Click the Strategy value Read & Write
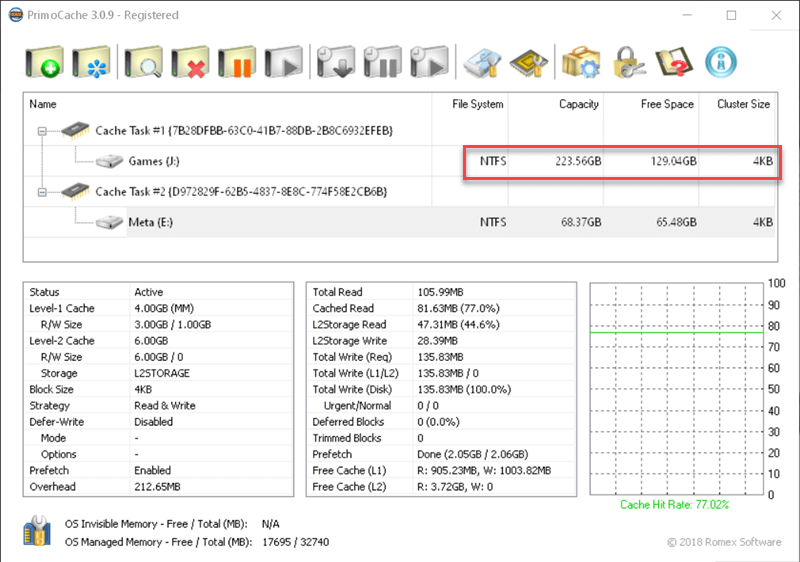Screen dimensions: 800x562 (x=165, y=405)
